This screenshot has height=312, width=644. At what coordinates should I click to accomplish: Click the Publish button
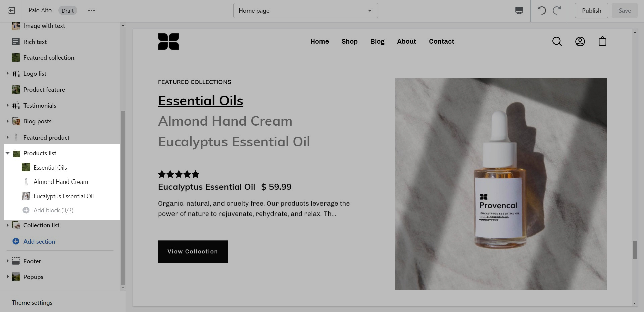[591, 11]
